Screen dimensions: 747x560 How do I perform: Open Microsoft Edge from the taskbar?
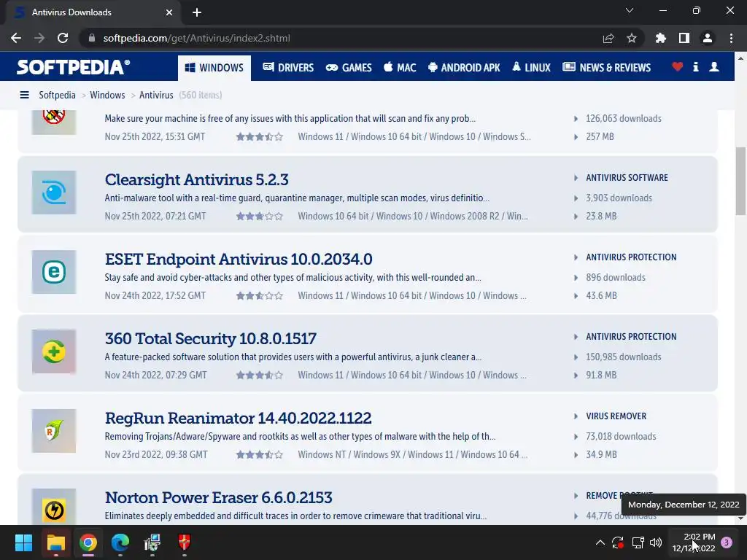[x=120, y=542]
